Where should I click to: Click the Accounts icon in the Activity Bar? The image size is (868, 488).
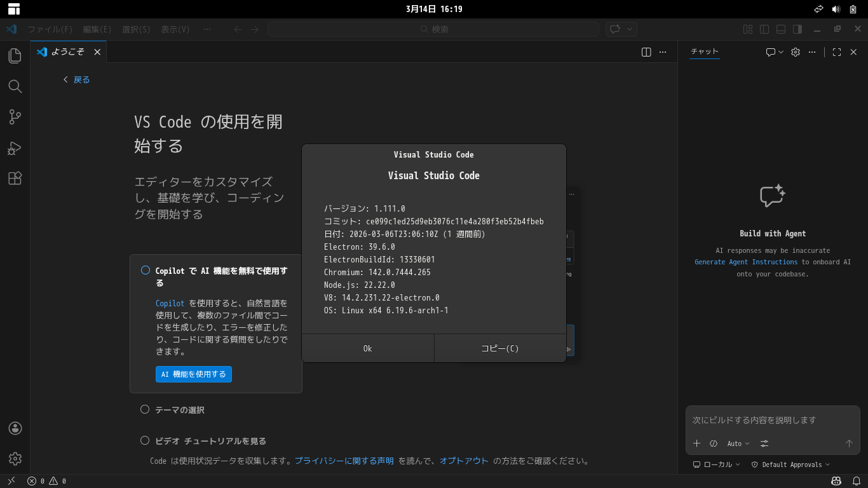[x=15, y=428]
